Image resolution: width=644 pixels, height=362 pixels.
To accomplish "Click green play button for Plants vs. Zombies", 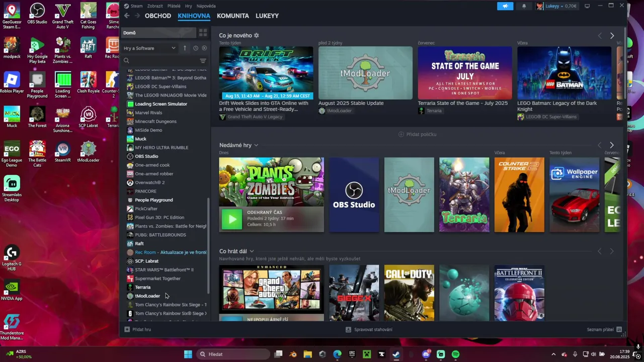I will pyautogui.click(x=232, y=219).
